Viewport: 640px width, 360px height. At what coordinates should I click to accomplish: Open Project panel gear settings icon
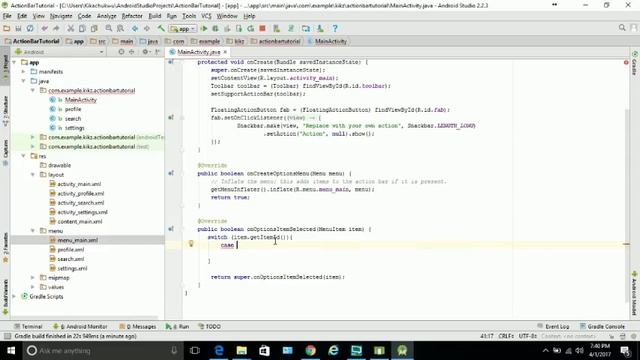tap(145, 52)
